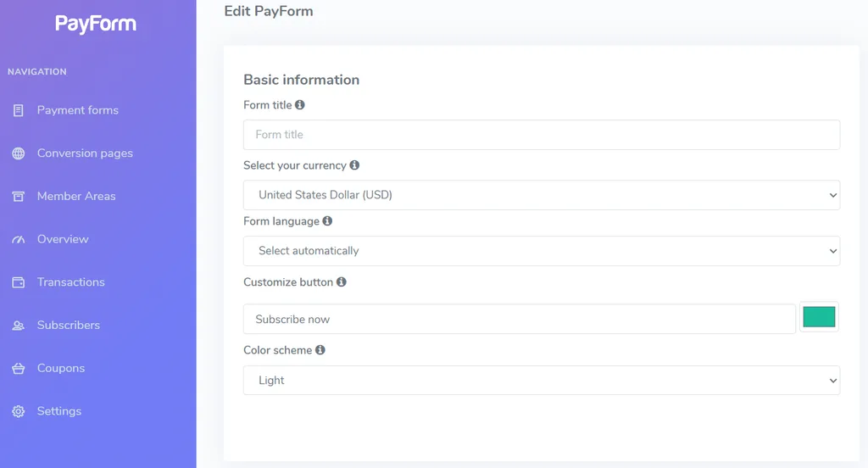The height and width of the screenshot is (468, 868).
Task: Click the Basic information heading
Action: coord(301,80)
